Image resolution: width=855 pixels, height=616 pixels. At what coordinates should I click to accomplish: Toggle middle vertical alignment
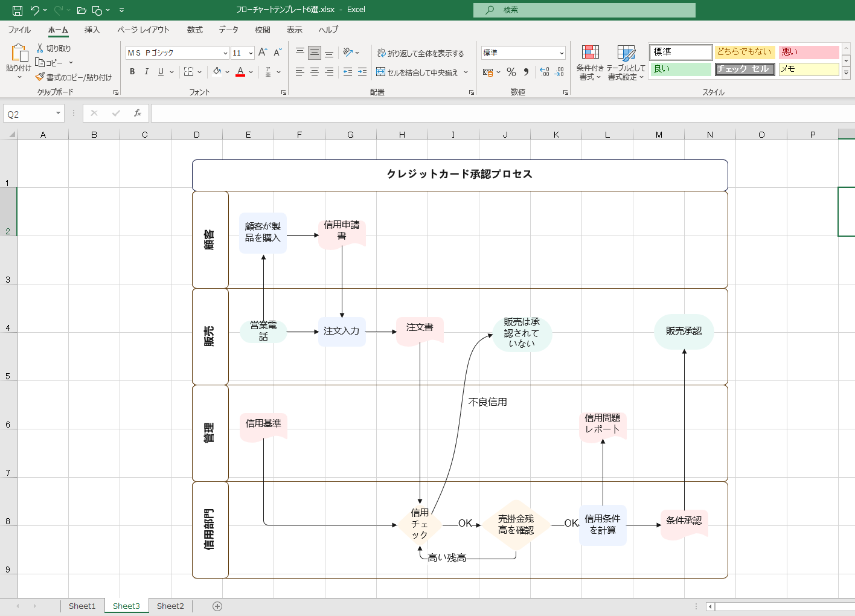(315, 53)
